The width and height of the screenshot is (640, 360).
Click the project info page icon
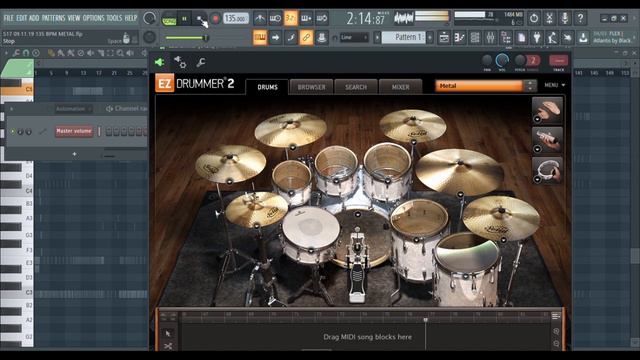click(521, 38)
